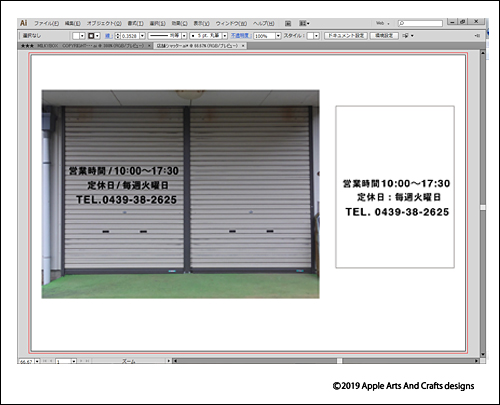
Task: Click into the help search field
Action: pos(421,23)
